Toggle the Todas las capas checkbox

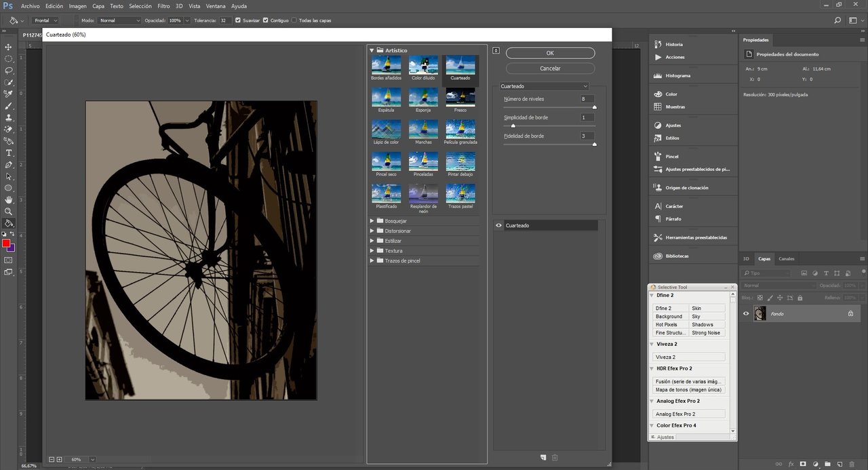point(294,20)
